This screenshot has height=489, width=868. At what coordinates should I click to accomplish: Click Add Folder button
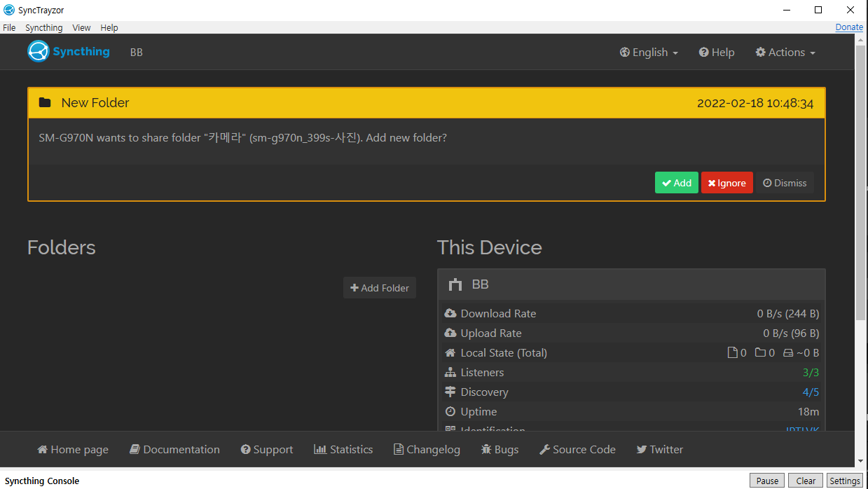(380, 288)
